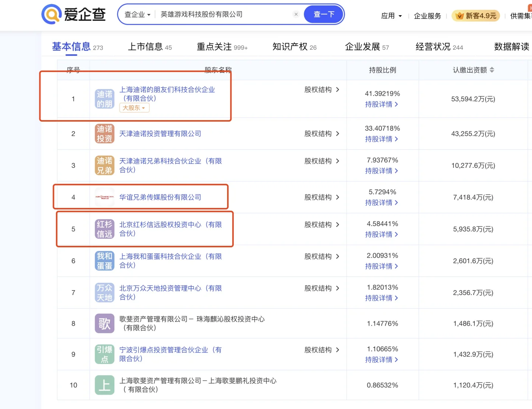The width and height of the screenshot is (532, 409).
Task: Open 股权结构 for 华谊兄弟传媒
Action: [x=322, y=197]
